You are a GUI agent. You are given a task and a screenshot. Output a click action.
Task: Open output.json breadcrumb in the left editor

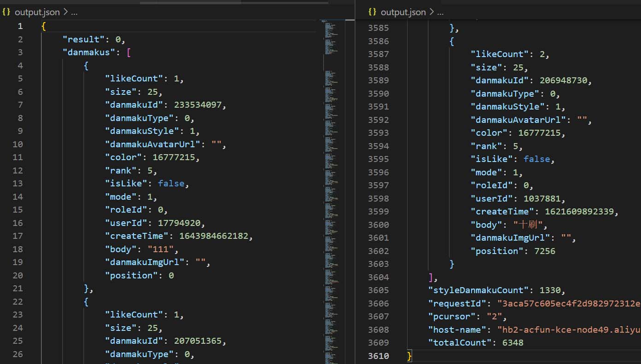pyautogui.click(x=37, y=12)
